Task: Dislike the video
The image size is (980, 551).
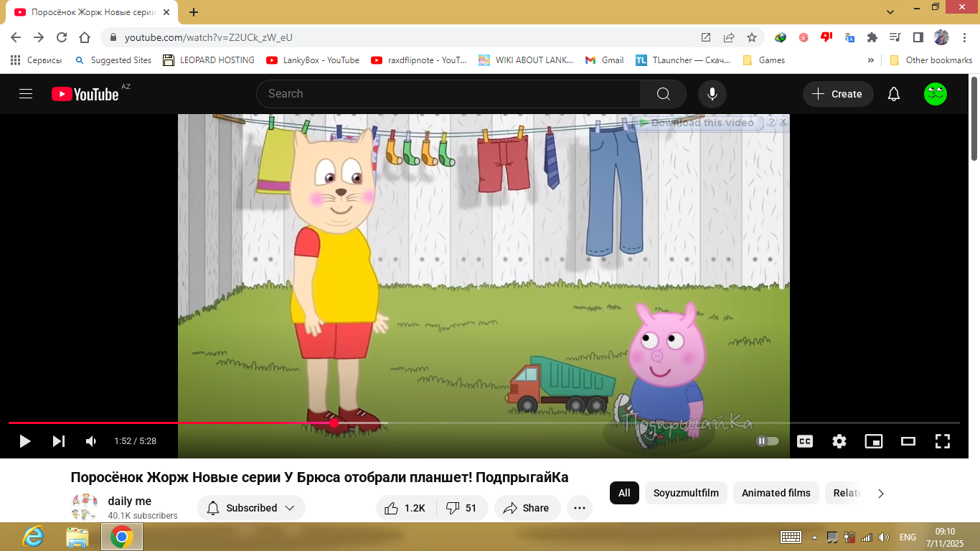Action: pyautogui.click(x=461, y=508)
